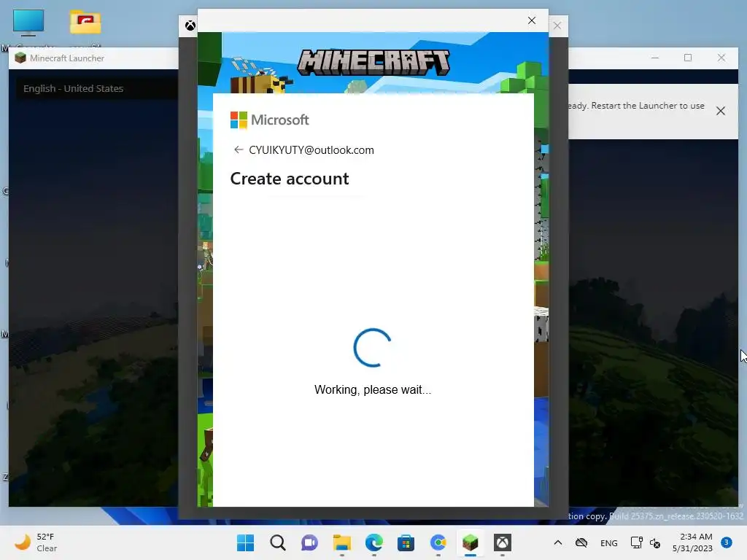Click the muted volume tray icon
747x560 pixels.
pos(655,542)
